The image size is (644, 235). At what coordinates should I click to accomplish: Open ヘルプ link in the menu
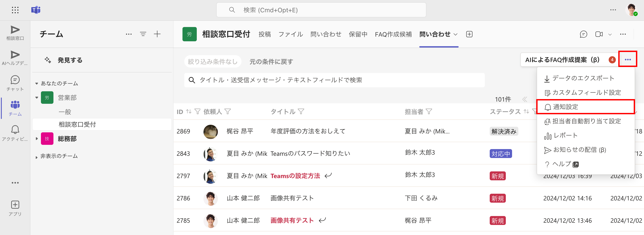[585, 164]
